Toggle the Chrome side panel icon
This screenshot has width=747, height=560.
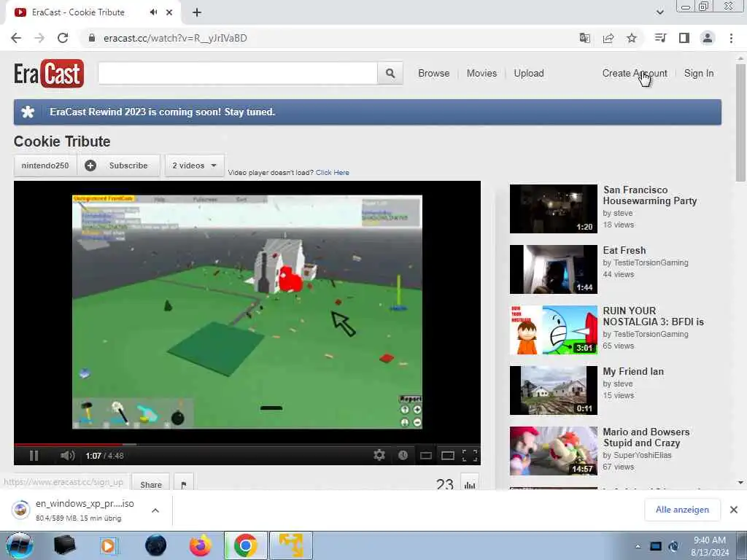click(684, 38)
